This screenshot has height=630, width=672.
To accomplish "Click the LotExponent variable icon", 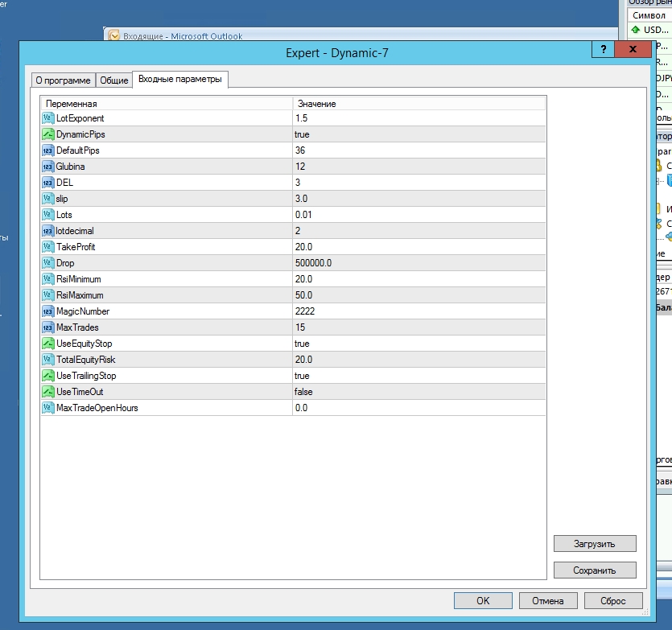I will click(47, 118).
